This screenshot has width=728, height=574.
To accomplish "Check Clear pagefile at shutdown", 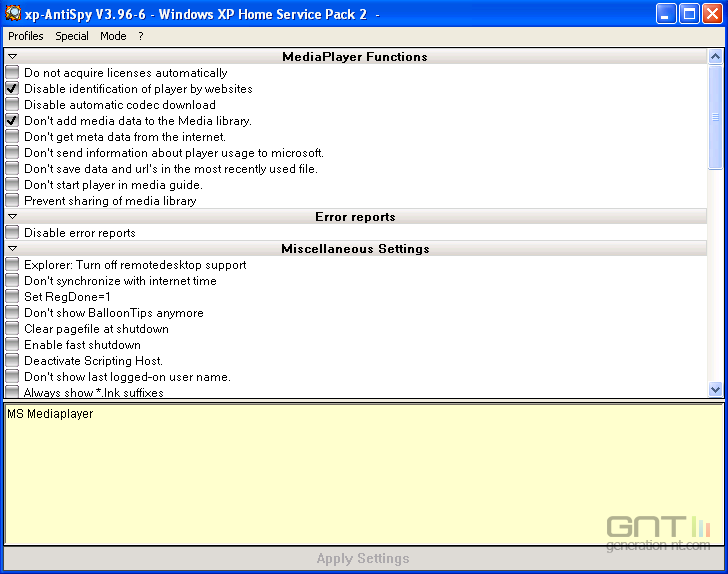I will click(12, 328).
